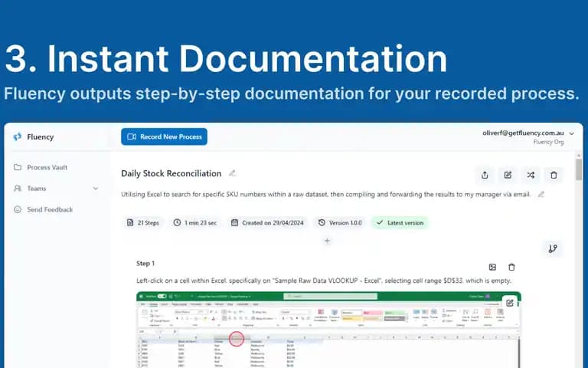Click the branch icon beside steps
The height and width of the screenshot is (368, 588).
coord(553,248)
